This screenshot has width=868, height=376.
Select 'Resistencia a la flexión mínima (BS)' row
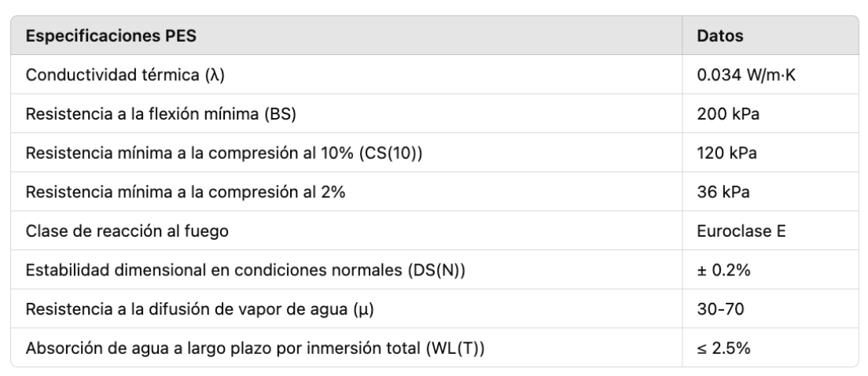pos(160,114)
